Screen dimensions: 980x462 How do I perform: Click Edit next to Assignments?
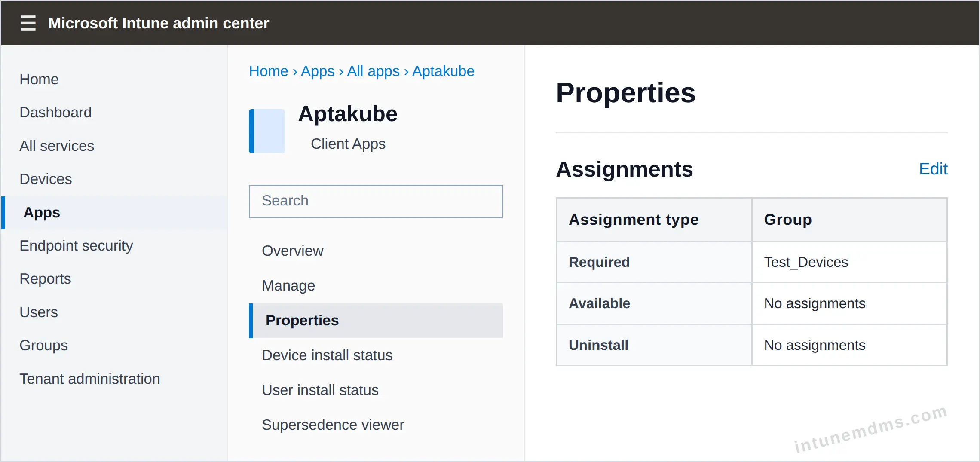933,169
